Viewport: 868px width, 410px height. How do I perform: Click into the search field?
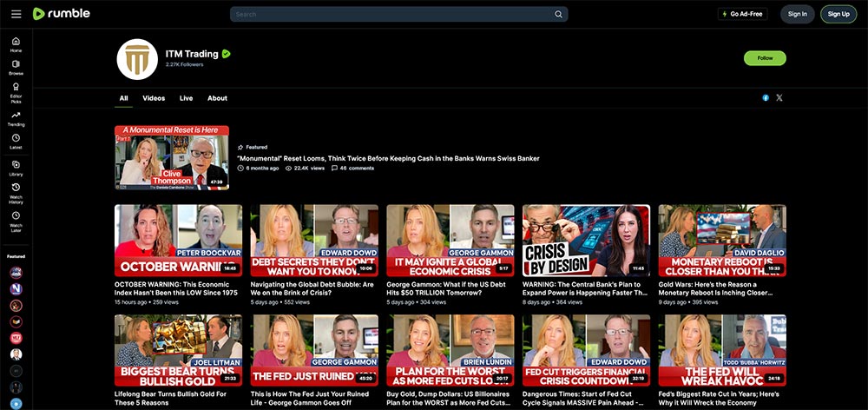[x=391, y=14]
